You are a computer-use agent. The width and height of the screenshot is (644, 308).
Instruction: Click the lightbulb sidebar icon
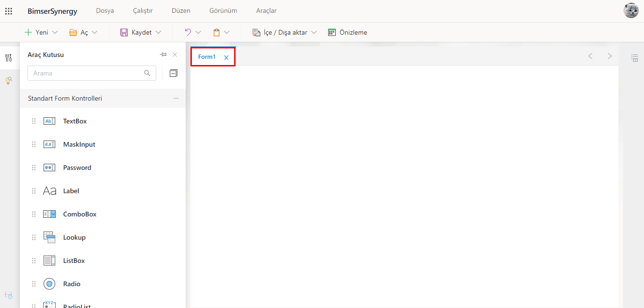[9, 81]
